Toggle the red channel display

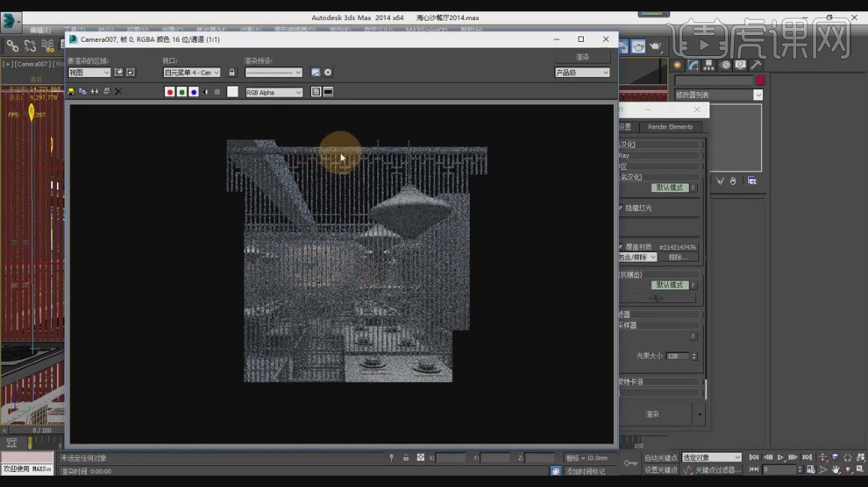[170, 92]
